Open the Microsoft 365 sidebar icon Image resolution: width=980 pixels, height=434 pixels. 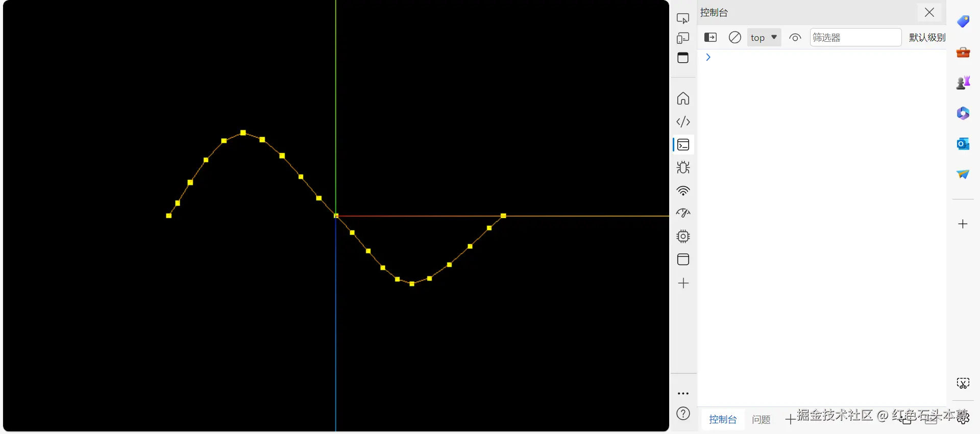pyautogui.click(x=963, y=113)
